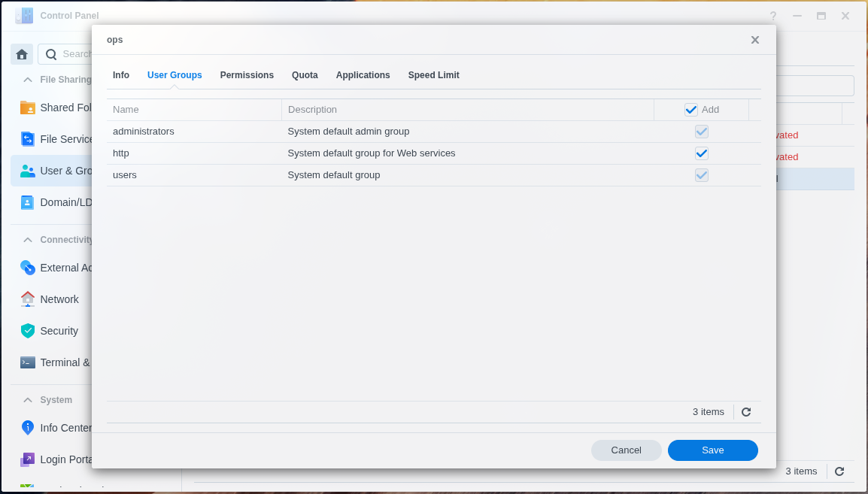Open the Shared Folder sidebar icon
The height and width of the screenshot is (494, 868).
[27, 108]
